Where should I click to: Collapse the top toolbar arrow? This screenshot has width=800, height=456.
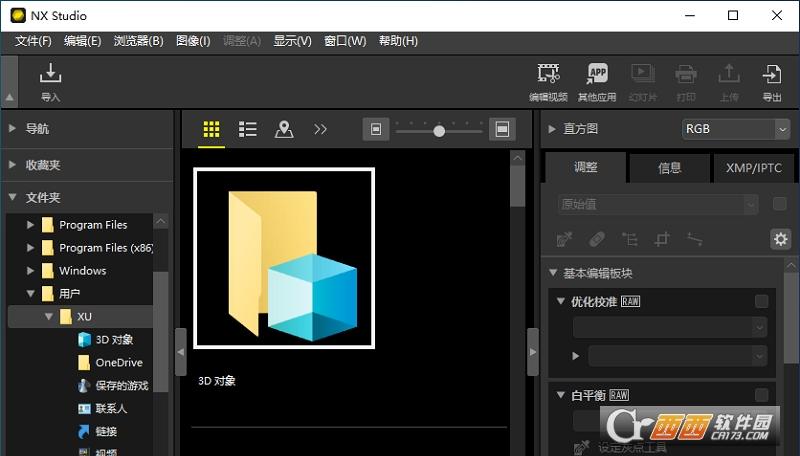coord(9,82)
